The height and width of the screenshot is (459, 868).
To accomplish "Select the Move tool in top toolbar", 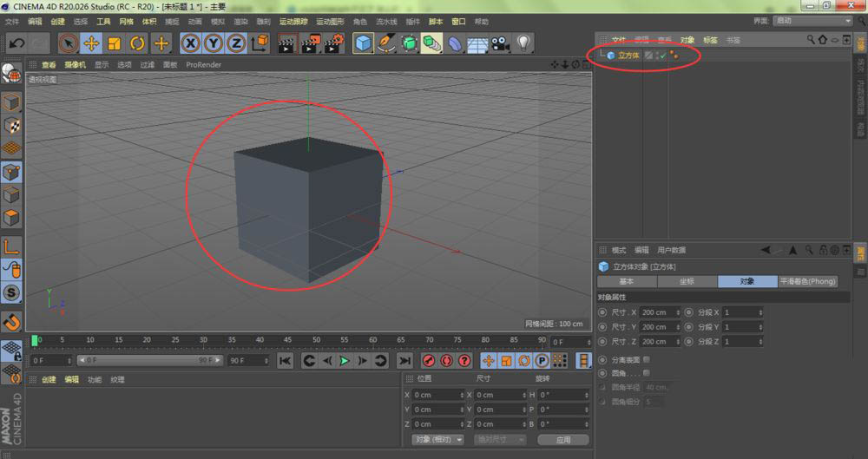I will 91,43.
